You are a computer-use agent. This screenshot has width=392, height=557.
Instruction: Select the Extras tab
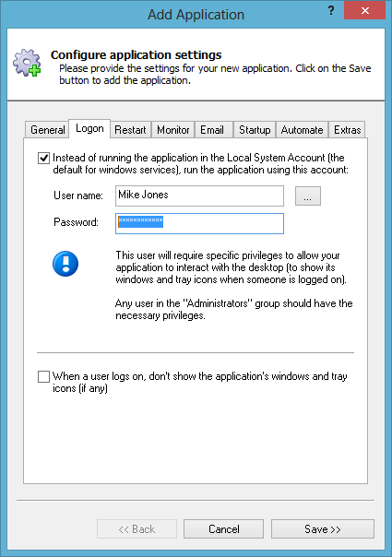(x=347, y=130)
